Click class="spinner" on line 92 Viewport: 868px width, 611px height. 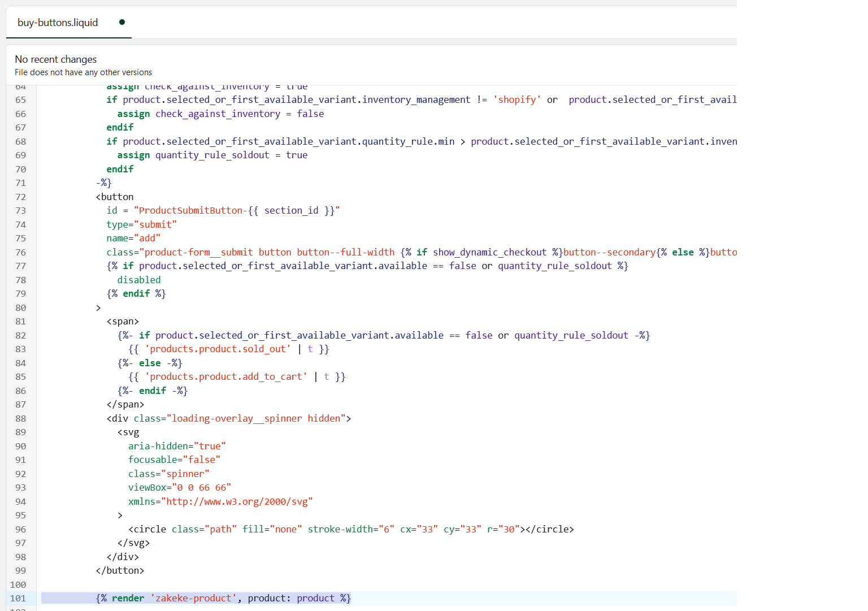[x=169, y=474]
